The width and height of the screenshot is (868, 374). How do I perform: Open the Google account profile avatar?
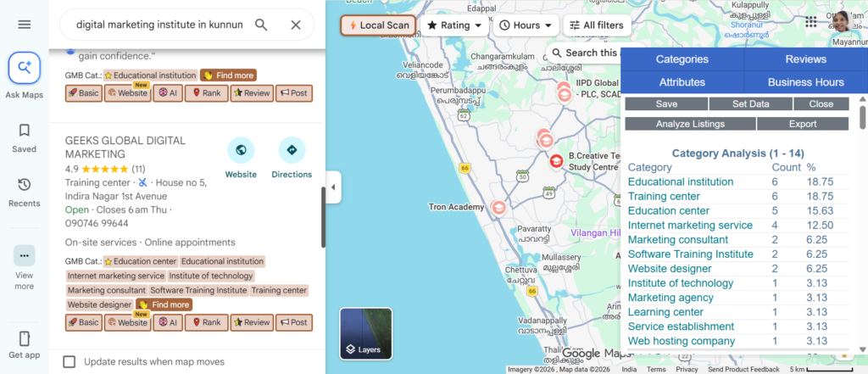click(x=842, y=21)
